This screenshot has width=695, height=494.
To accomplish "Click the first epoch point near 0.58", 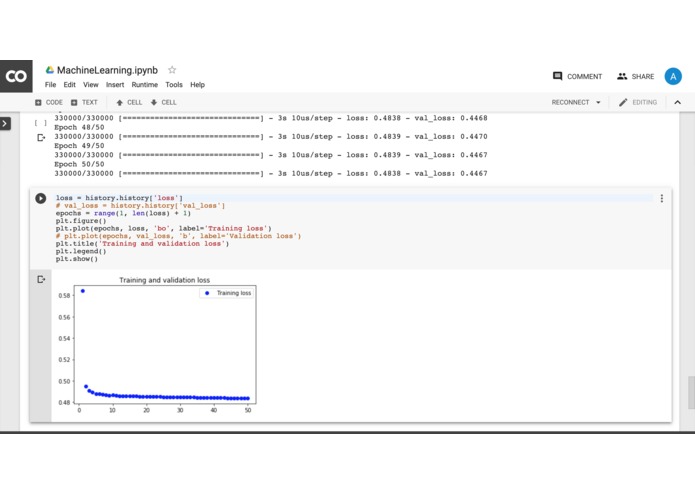I will [83, 291].
